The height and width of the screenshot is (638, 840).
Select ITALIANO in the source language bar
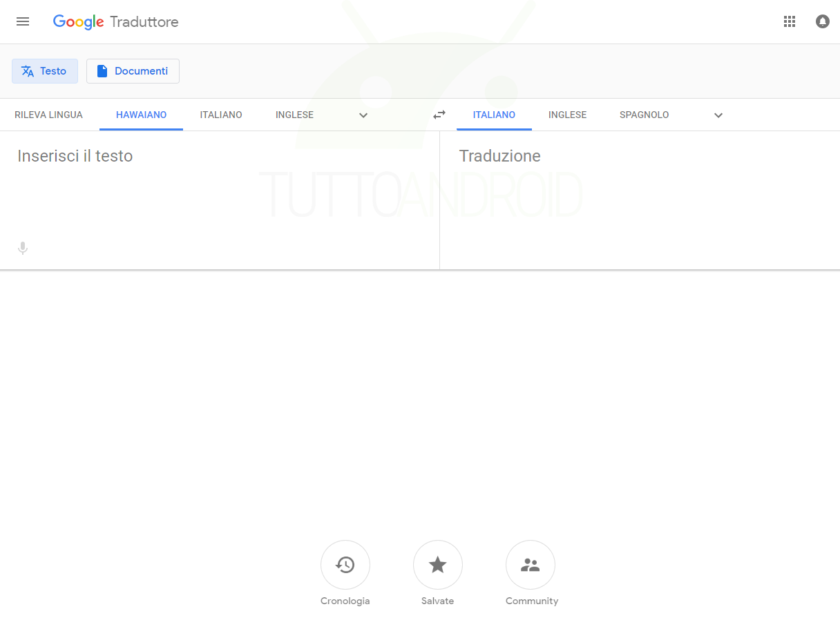[221, 115]
